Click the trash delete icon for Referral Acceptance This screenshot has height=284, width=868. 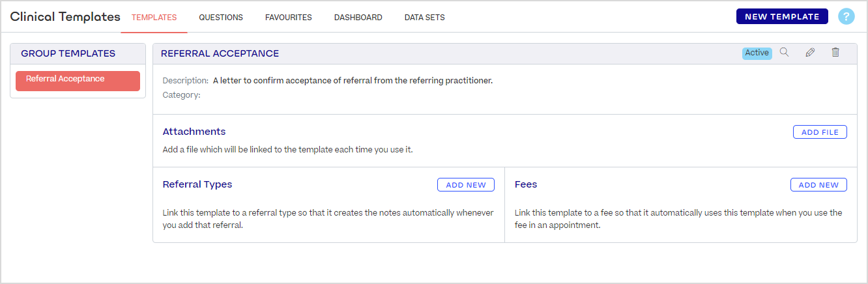tap(835, 53)
